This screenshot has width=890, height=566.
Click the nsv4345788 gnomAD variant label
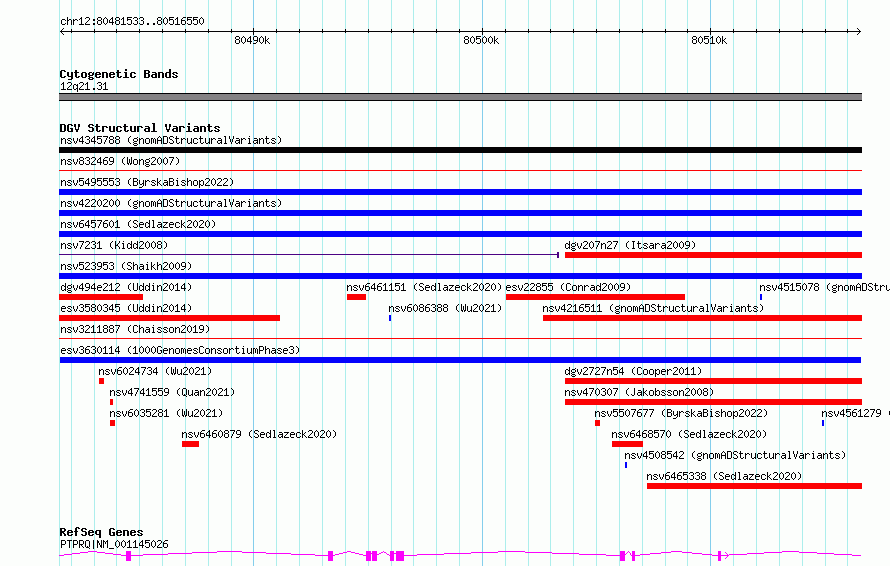point(171,140)
